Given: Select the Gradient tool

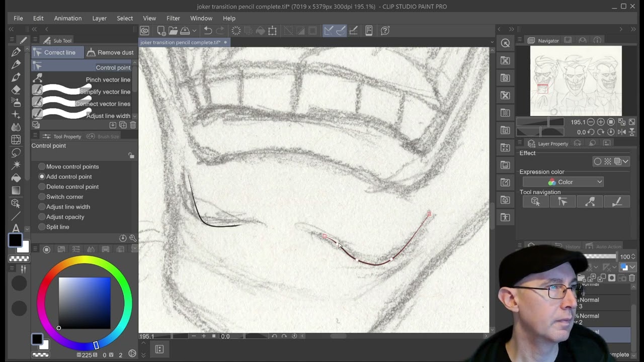Looking at the screenshot, I should coord(16,191).
